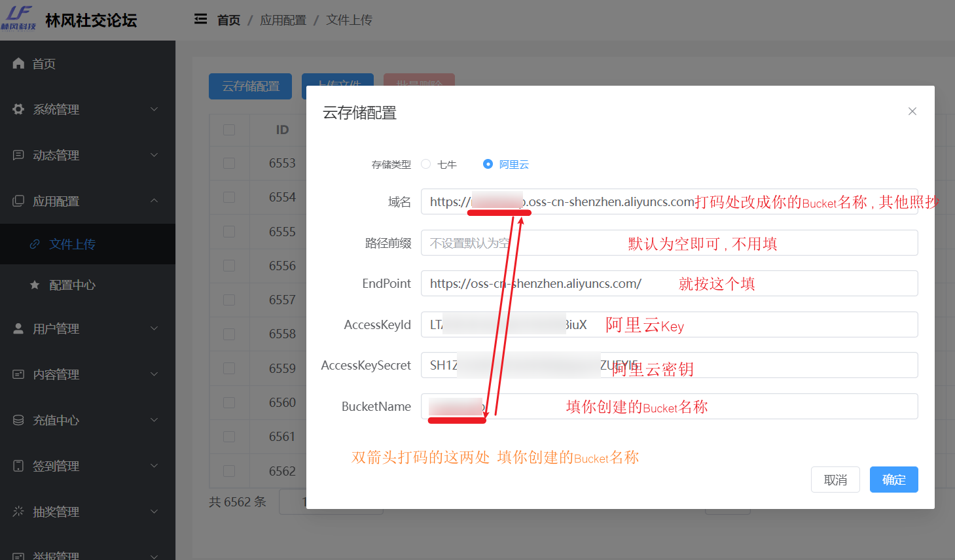Check the row 6562 checkbox
The width and height of the screenshot is (955, 560).
click(229, 471)
